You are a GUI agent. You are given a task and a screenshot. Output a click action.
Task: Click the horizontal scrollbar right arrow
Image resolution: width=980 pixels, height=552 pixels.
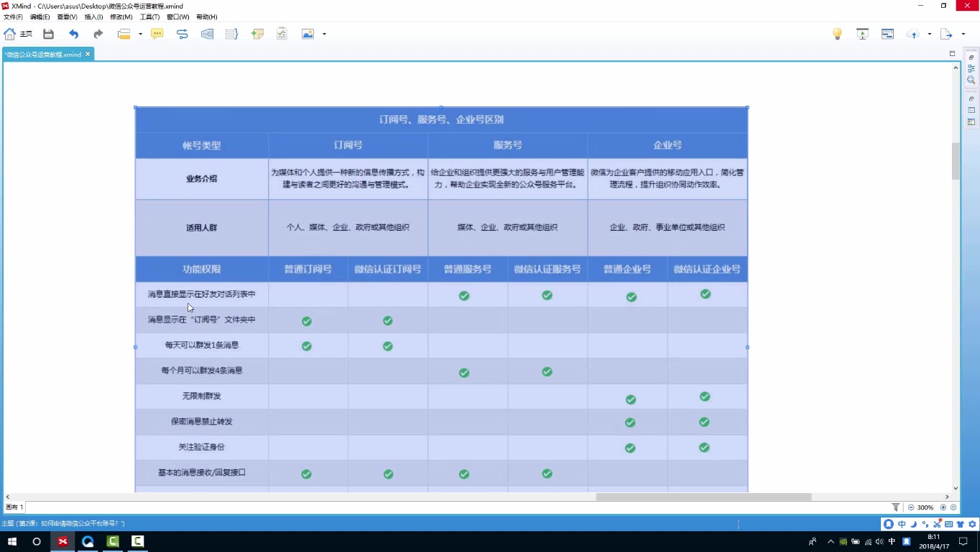(947, 497)
